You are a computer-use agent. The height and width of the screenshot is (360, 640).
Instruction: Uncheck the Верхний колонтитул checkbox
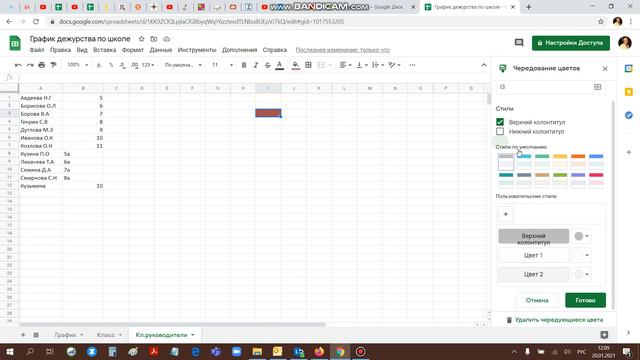click(x=500, y=122)
